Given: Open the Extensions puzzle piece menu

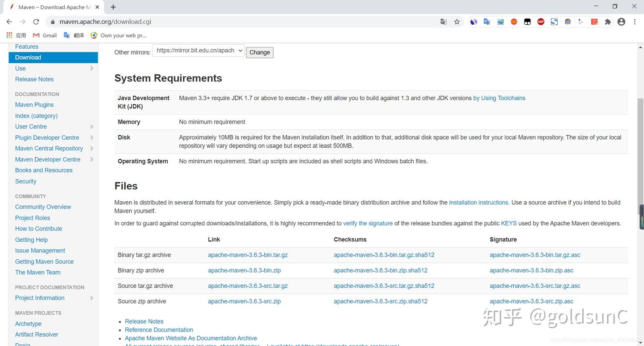Looking at the screenshot, I should coord(608,21).
